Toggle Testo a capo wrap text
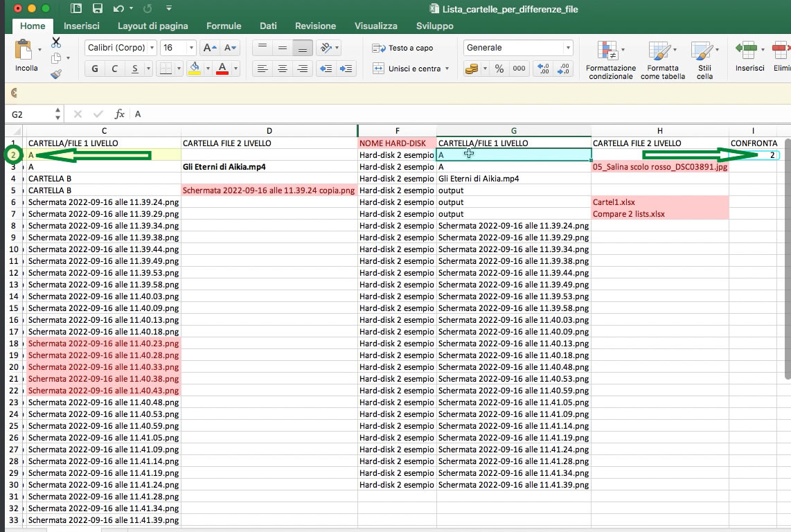This screenshot has height=532, width=791. (x=402, y=48)
